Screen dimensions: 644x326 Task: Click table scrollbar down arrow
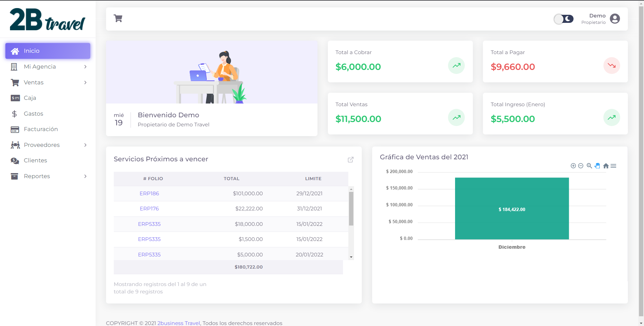351,257
